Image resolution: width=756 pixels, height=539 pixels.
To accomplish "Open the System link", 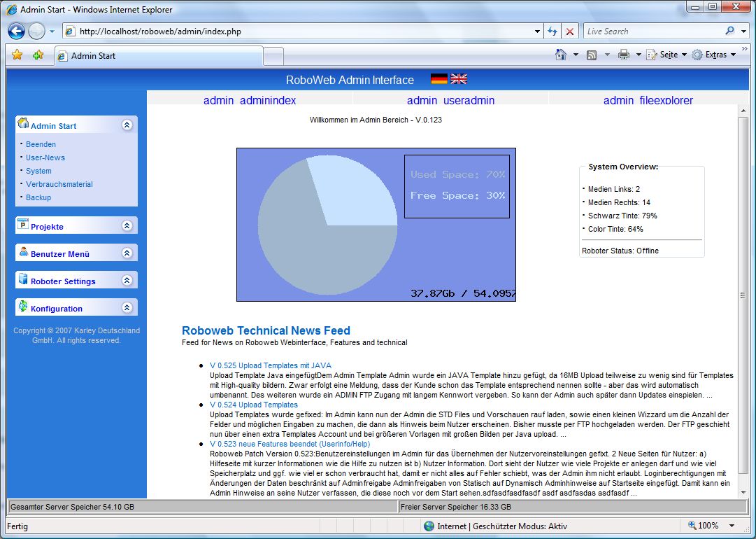I will point(38,171).
